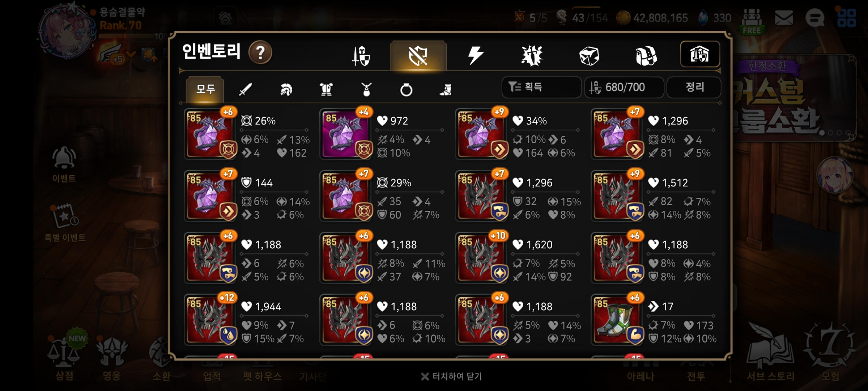Select the 모두 all-items filter tab
The image size is (868, 391).
(205, 89)
